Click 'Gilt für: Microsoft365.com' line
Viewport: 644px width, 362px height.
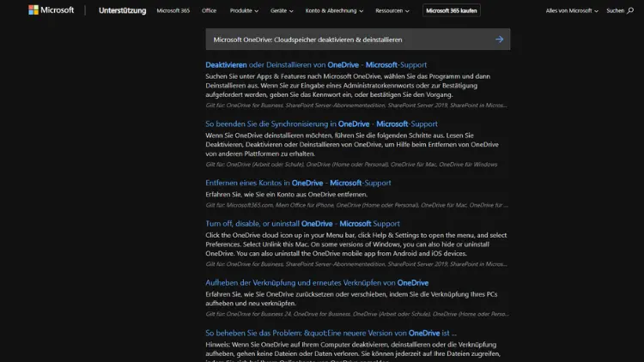coord(356,205)
